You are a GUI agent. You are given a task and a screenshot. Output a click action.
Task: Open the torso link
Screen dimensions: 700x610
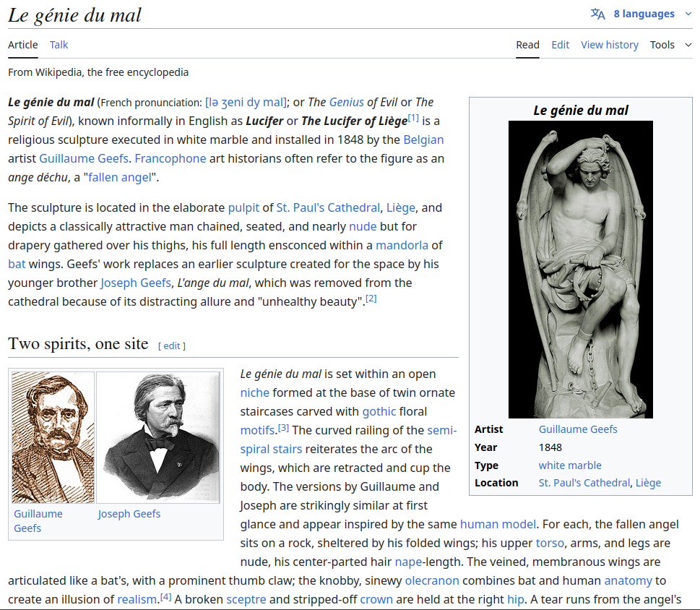point(550,543)
